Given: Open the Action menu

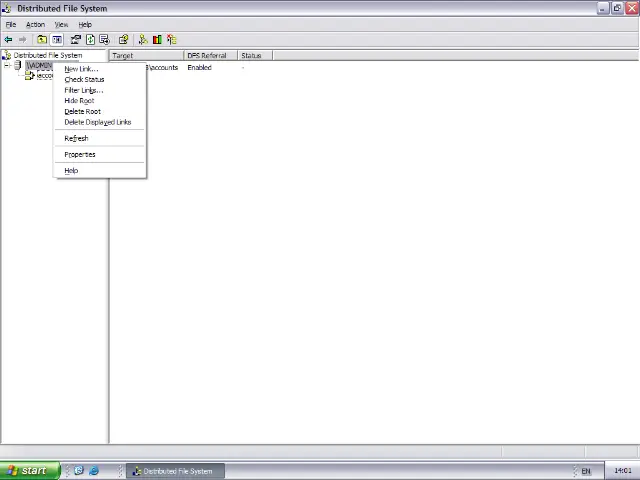Looking at the screenshot, I should 36,24.
